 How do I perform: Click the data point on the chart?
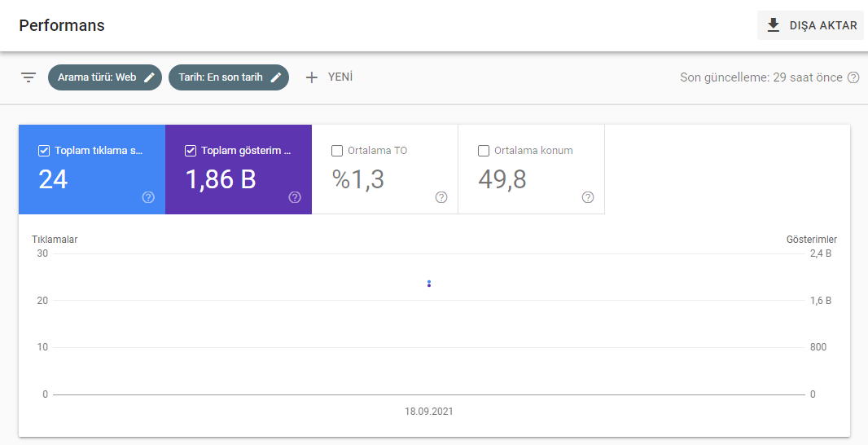tap(429, 284)
